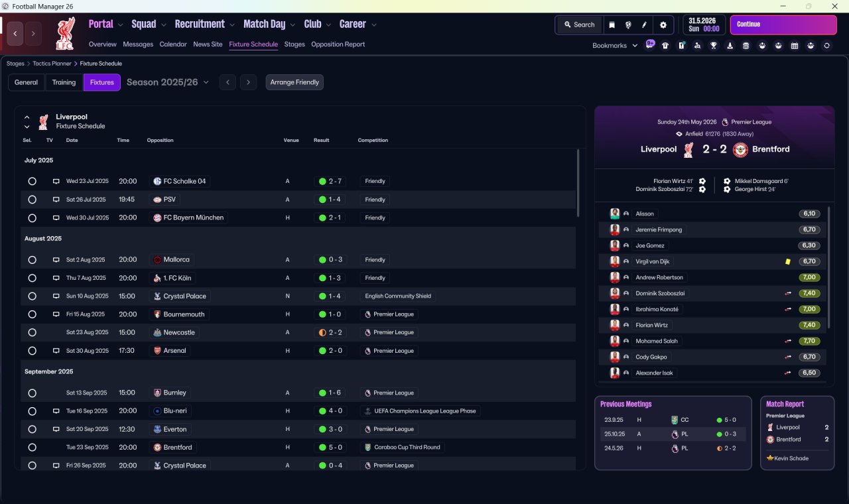Image resolution: width=849 pixels, height=504 pixels.
Task: Select the FC Bayern München fixture radio circle
Action: point(32,218)
